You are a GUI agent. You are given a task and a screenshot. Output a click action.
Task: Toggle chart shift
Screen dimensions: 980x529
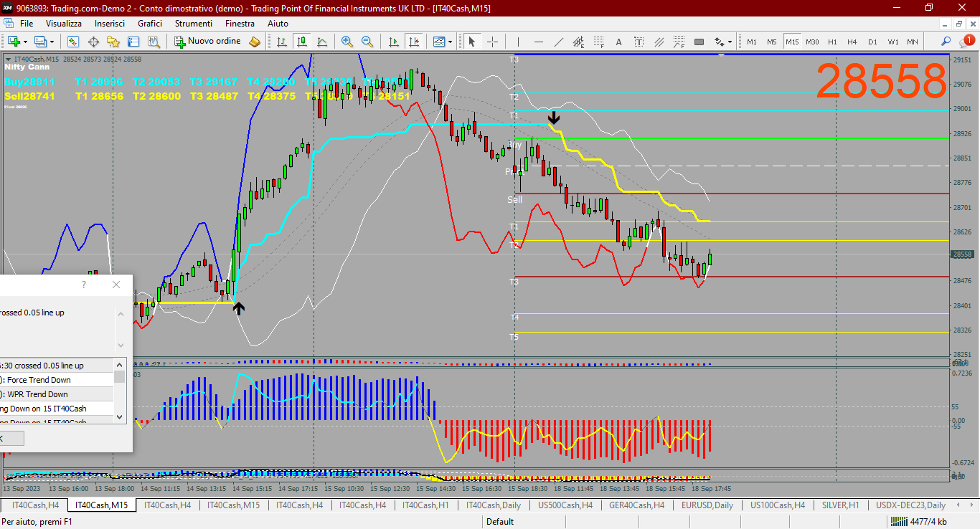tap(413, 42)
